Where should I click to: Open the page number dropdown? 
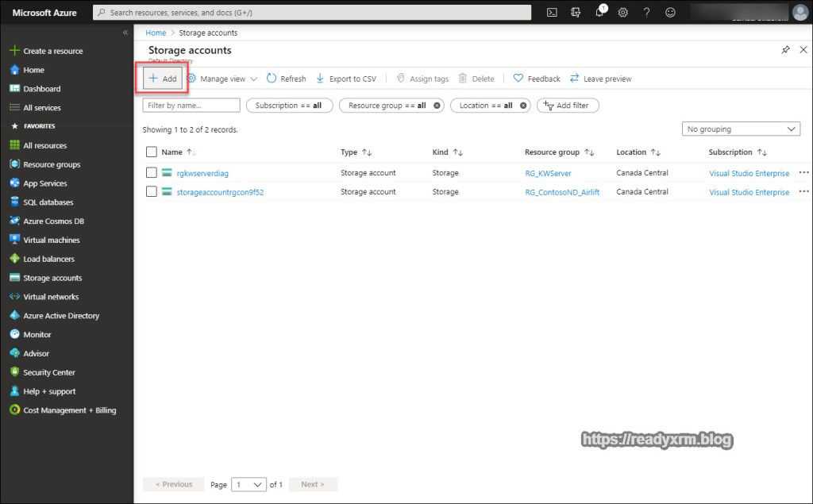pyautogui.click(x=249, y=484)
